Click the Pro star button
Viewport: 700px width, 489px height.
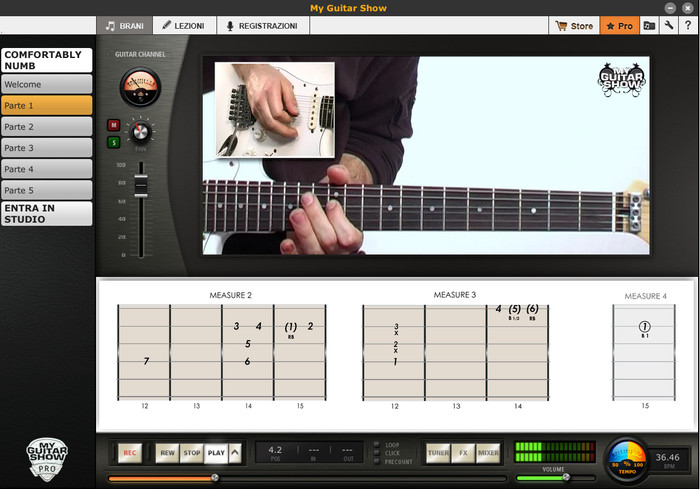(620, 26)
